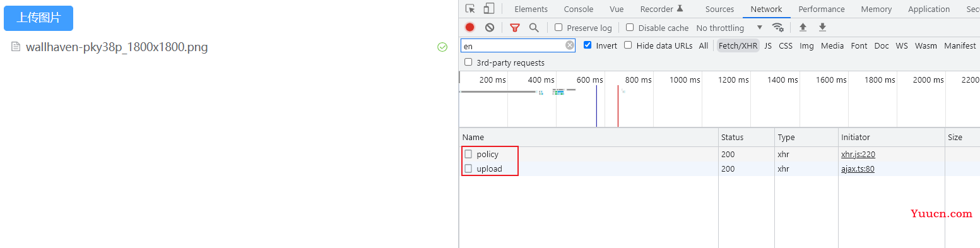980x248 pixels.
Task: Enable the Preserve log checkbox
Action: (558, 27)
